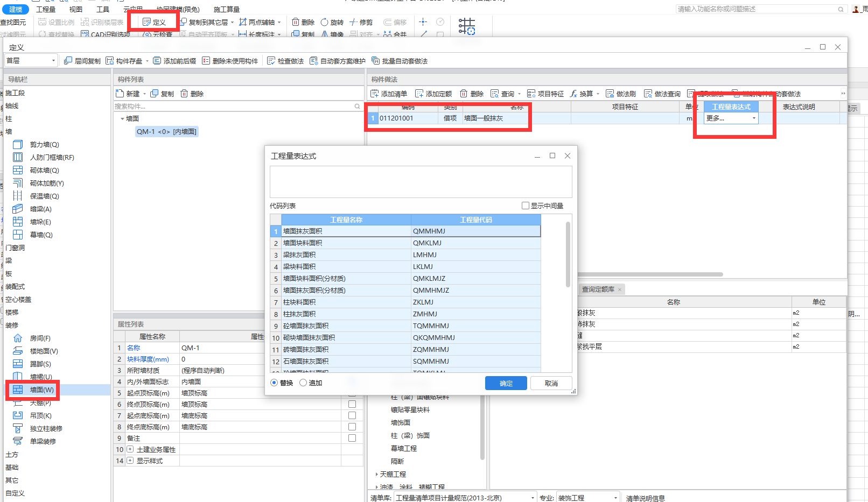
Task: Select 吊顶(K) in navigation
Action: (32, 415)
